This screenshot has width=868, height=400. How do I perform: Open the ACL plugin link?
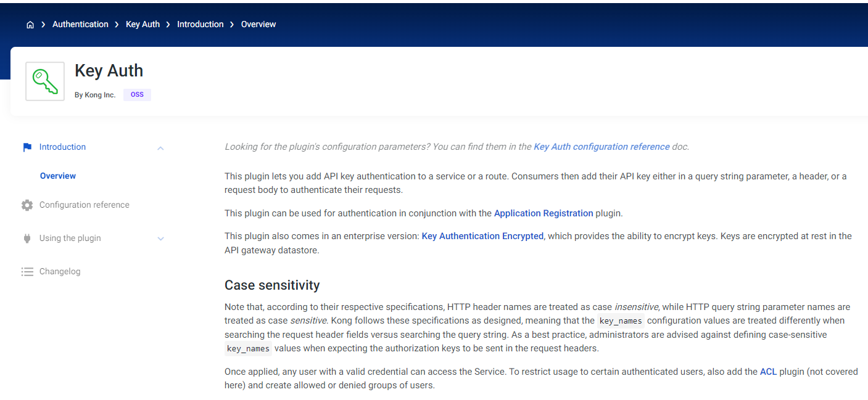click(768, 372)
